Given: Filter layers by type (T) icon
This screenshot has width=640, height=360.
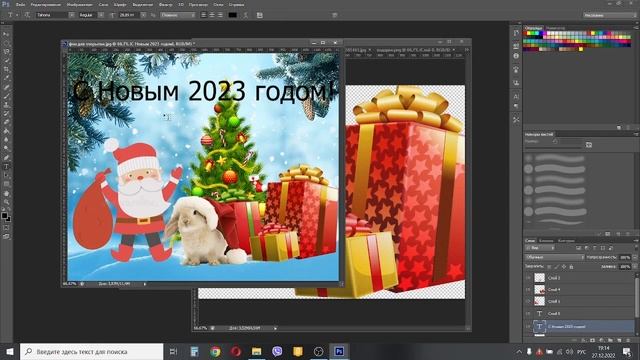Looking at the screenshot, I should (x=595, y=248).
